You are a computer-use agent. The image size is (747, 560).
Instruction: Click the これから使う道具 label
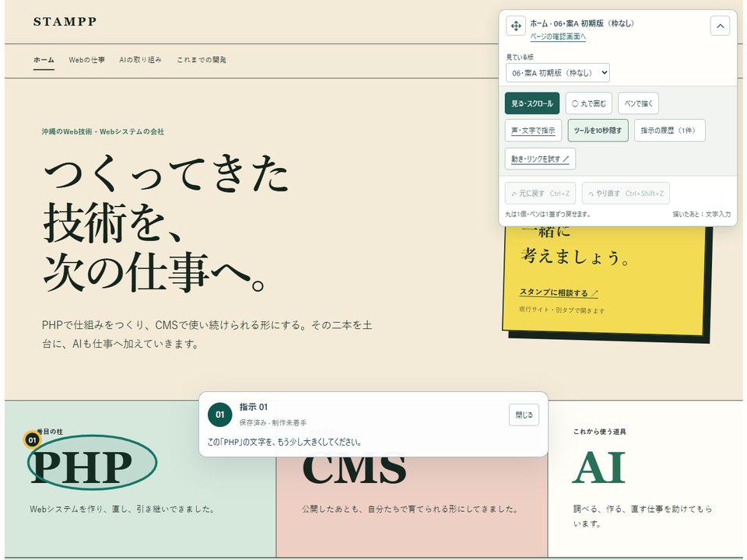point(599,432)
